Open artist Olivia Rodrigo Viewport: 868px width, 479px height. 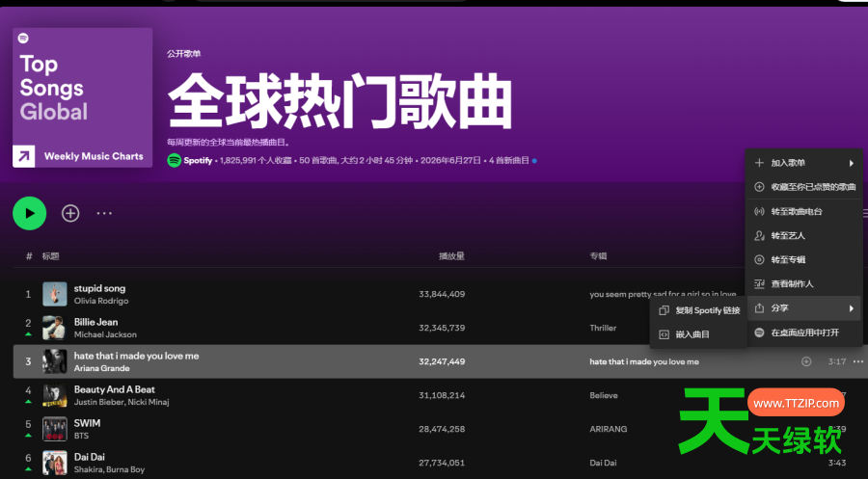pyautogui.click(x=101, y=301)
